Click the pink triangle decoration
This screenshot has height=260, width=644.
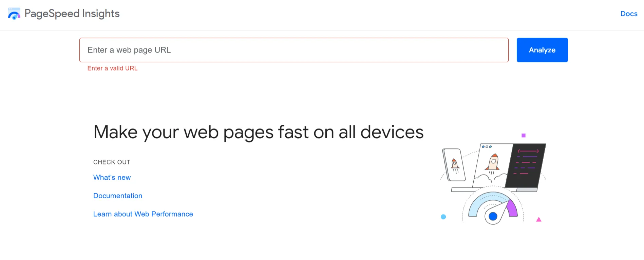pyautogui.click(x=538, y=220)
